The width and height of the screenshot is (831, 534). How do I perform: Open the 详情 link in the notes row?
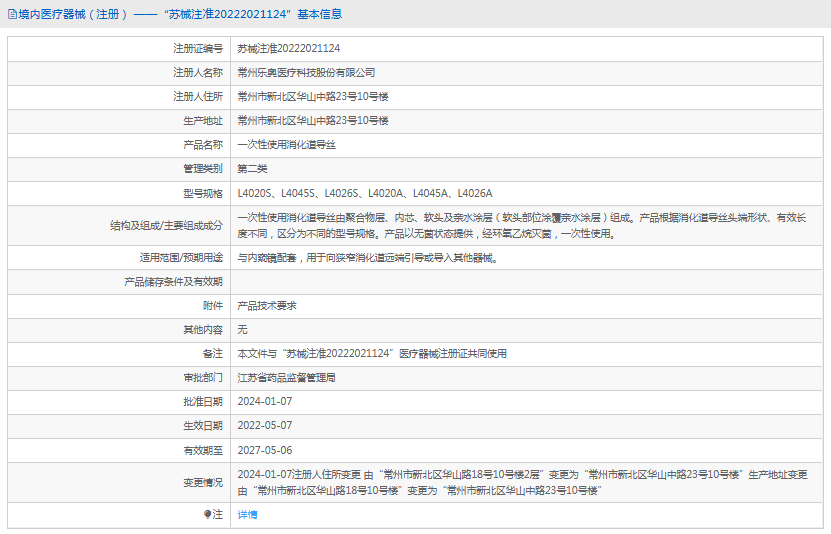point(247,514)
